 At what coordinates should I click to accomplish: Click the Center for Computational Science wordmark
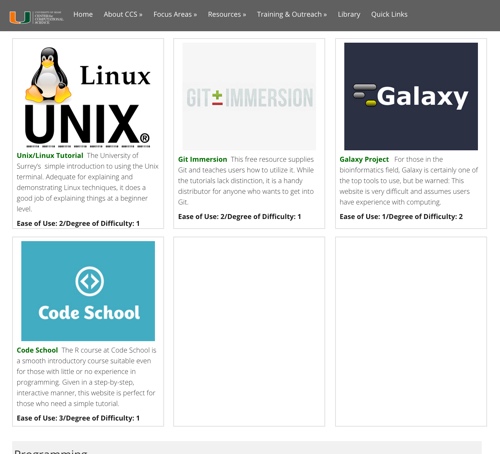pyautogui.click(x=49, y=17)
